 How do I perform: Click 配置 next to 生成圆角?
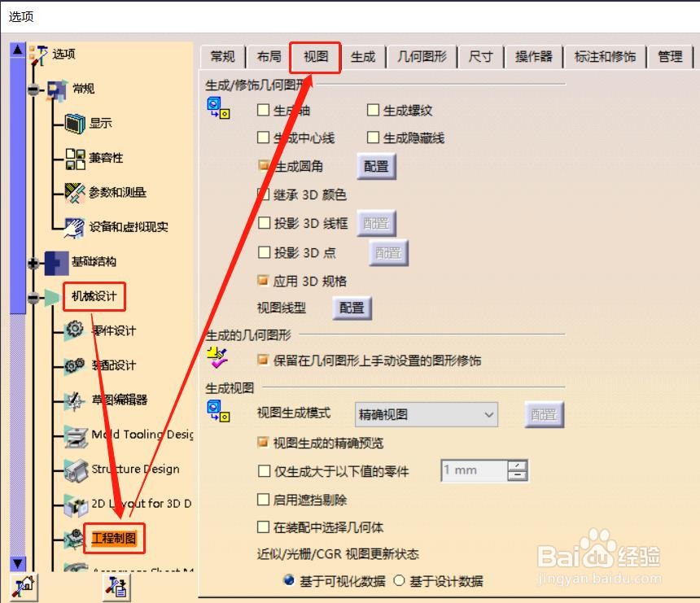376,165
